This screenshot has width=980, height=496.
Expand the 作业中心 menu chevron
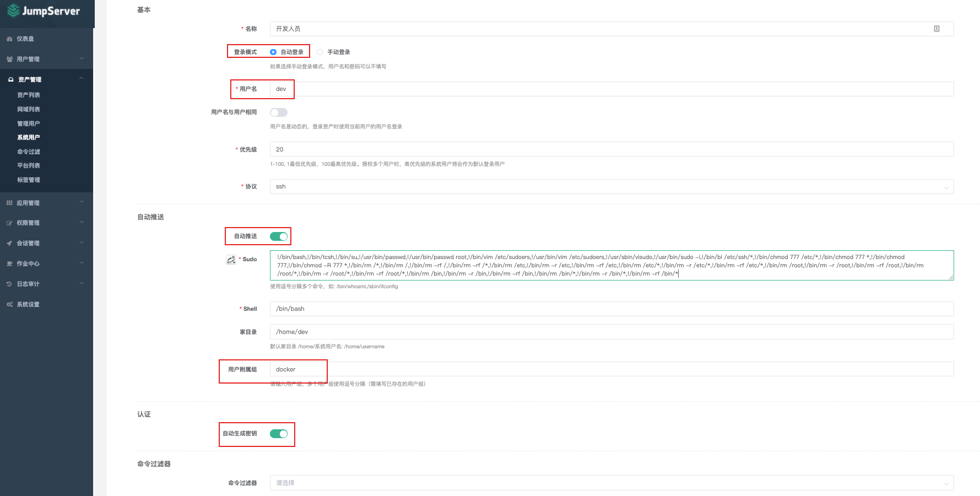82,263
